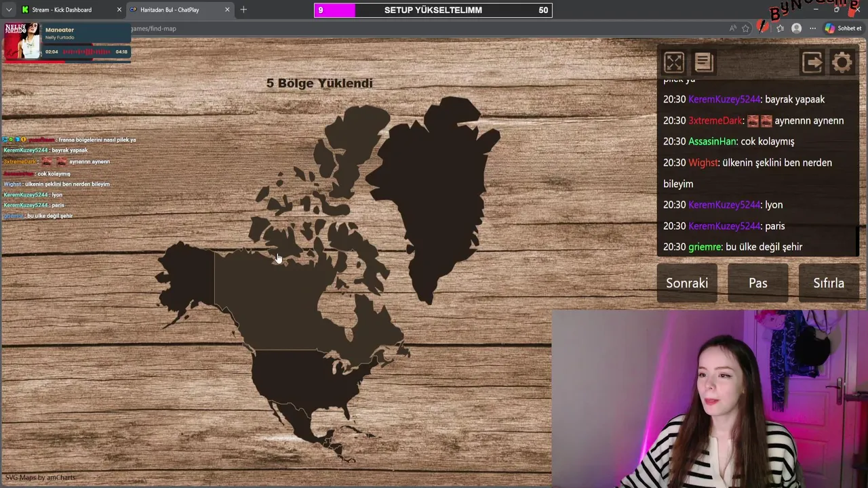This screenshot has width=868, height=488.
Task: Open the notes/pages icon in game panel
Action: coord(704,62)
